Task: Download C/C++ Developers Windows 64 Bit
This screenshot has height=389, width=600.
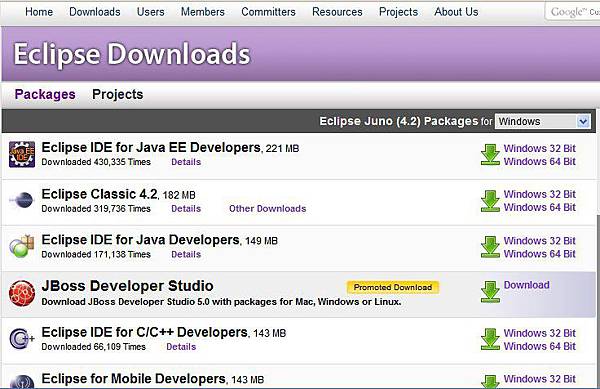Action: tap(540, 346)
